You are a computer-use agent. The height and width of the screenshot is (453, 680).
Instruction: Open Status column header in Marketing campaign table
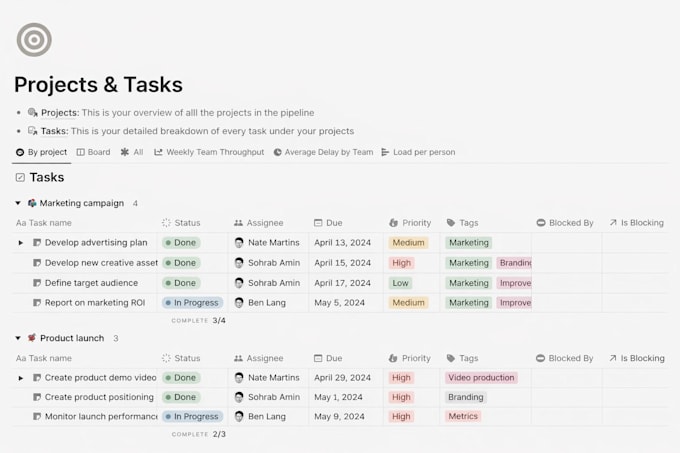pyautogui.click(x=181, y=223)
